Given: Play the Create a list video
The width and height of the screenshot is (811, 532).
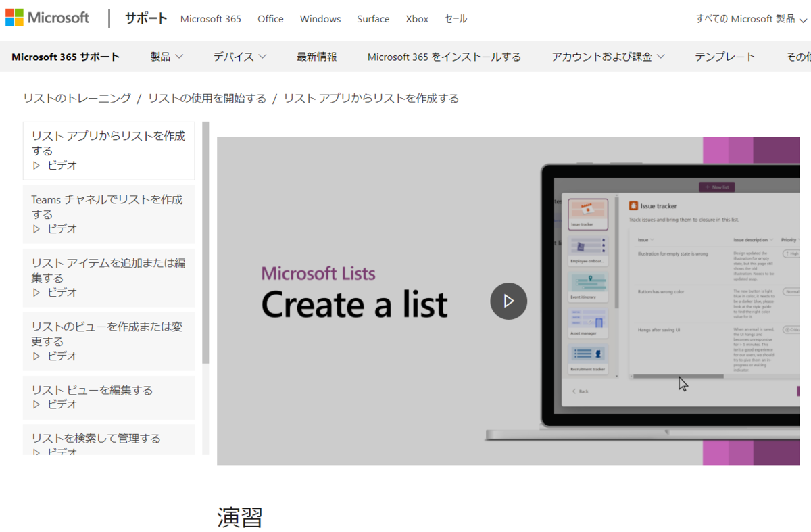Looking at the screenshot, I should (x=508, y=301).
